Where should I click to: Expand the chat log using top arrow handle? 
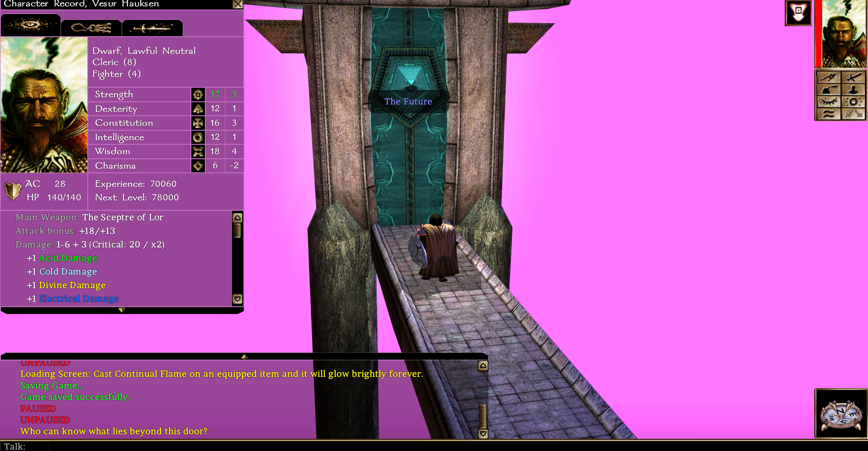click(x=244, y=356)
